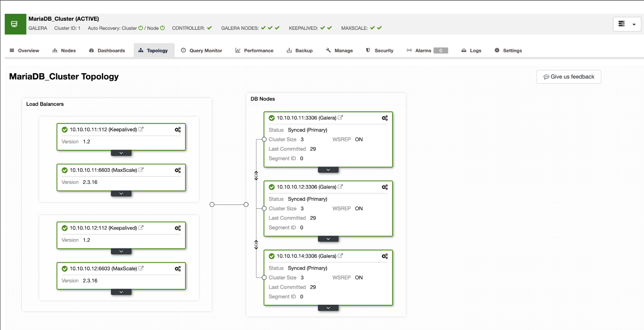Open gear settings for 10.10.10.11:3306 Galera
644x330 pixels.
click(x=385, y=118)
